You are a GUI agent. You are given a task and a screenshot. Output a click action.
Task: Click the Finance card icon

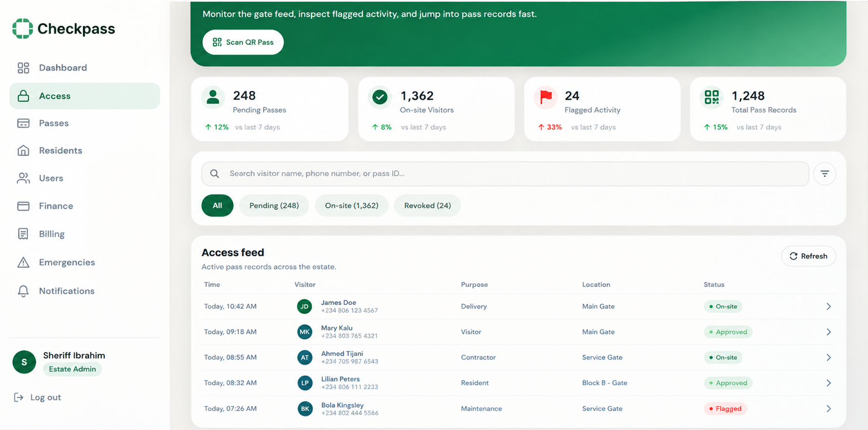(x=23, y=206)
